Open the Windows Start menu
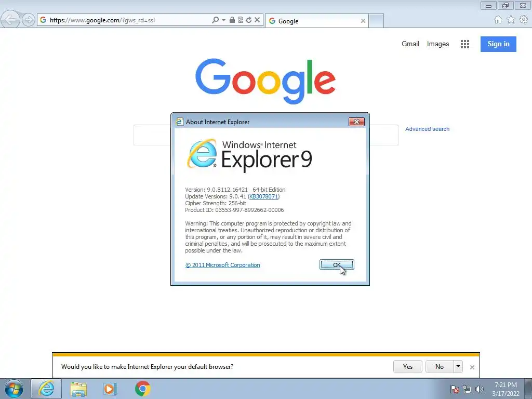The height and width of the screenshot is (399, 532). 14,389
